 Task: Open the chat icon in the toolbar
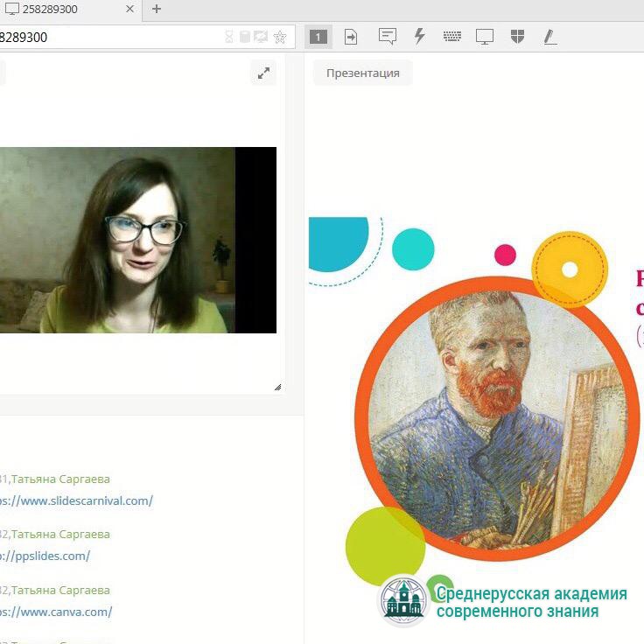388,37
